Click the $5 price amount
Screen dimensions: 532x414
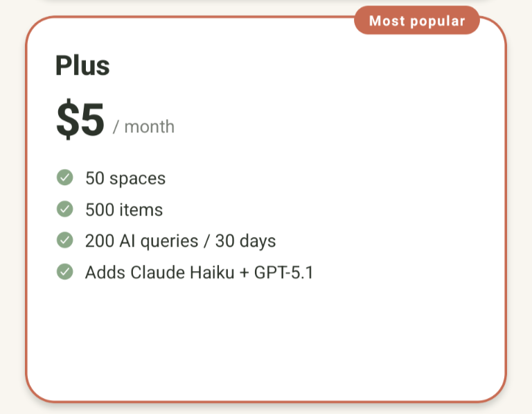(x=80, y=120)
